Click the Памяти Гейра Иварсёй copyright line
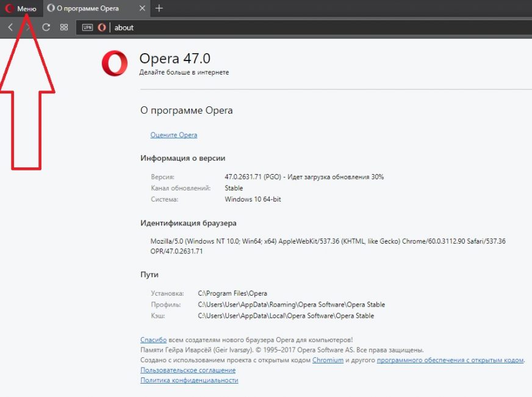532x397 pixels. click(282, 350)
